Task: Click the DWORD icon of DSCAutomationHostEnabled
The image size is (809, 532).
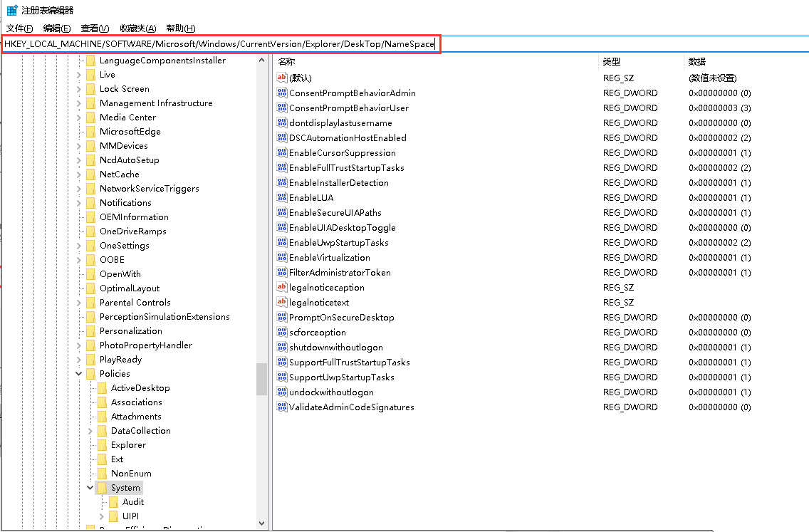Action: pos(282,137)
